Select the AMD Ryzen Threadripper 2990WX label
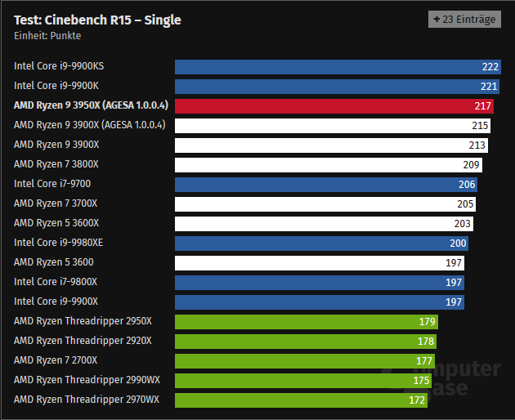The image size is (515, 420). [x=87, y=380]
